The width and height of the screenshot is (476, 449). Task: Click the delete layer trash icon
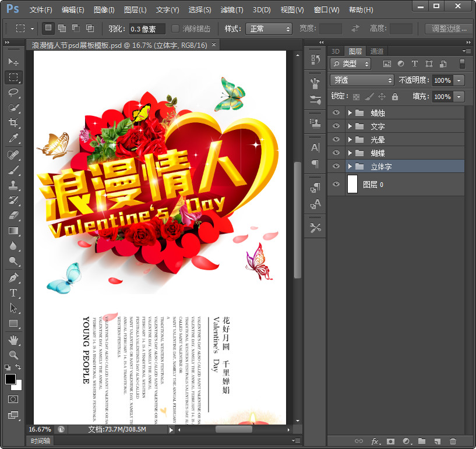(453, 441)
